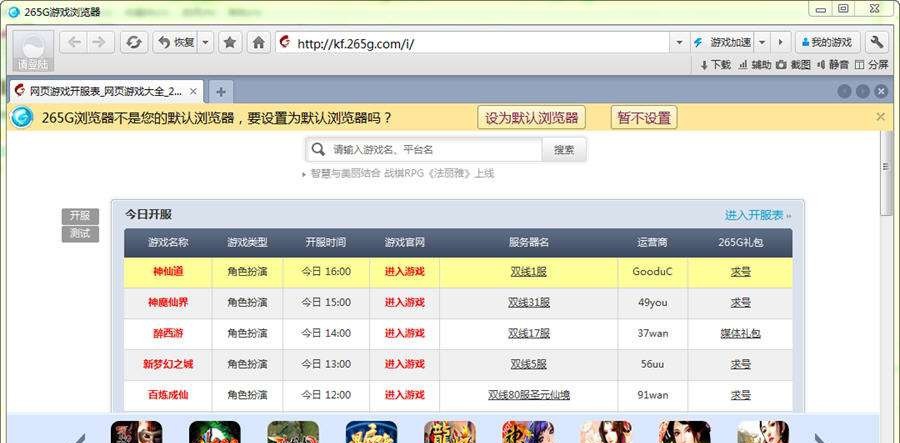Select the 测试 side tab
900x443 pixels.
tap(80, 234)
